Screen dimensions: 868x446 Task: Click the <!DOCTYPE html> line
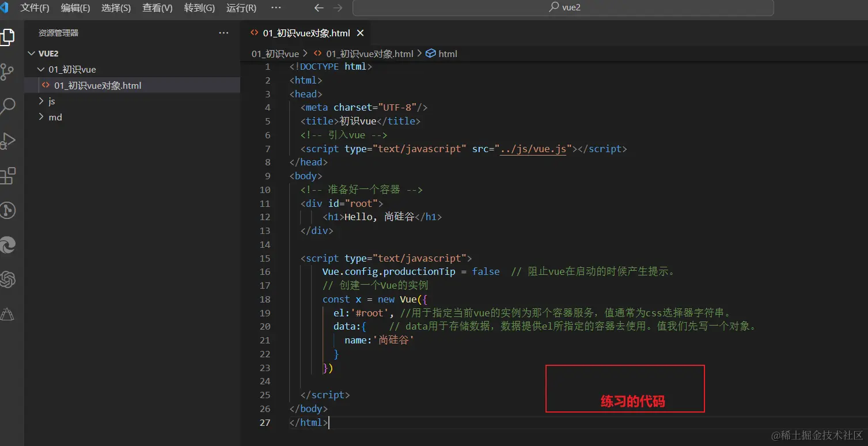(331, 66)
